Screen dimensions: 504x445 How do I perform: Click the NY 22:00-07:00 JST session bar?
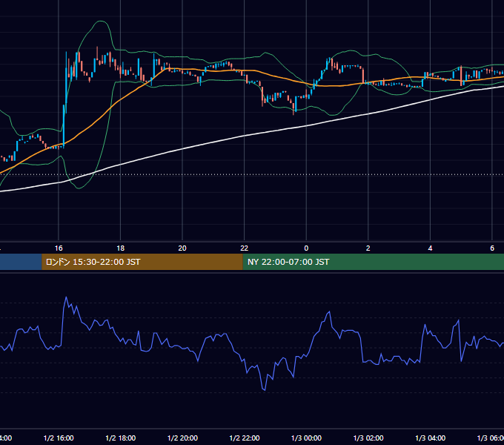[373, 262]
